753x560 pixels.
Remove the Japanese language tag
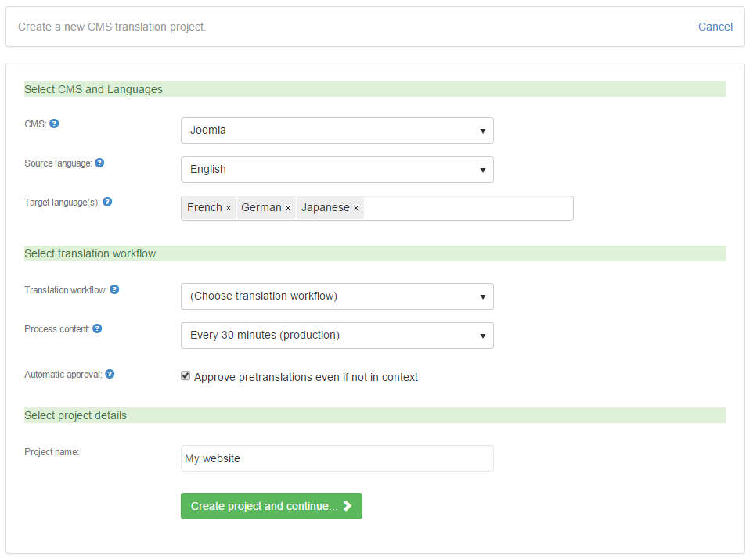[x=356, y=208]
